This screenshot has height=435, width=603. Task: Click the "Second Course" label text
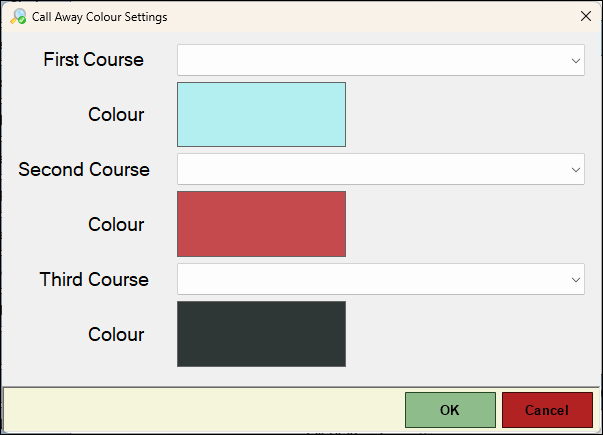pos(84,170)
